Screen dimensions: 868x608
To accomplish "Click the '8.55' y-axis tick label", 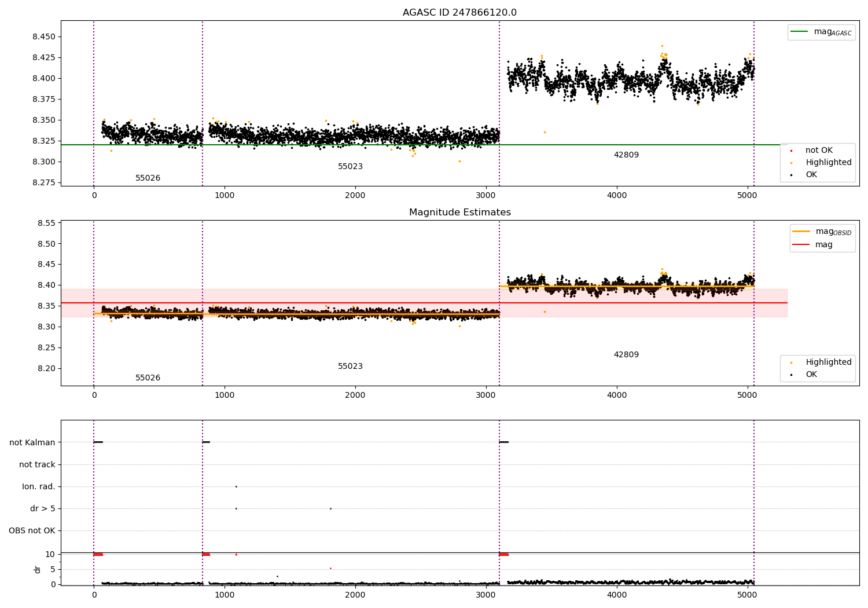I will pyautogui.click(x=46, y=224).
